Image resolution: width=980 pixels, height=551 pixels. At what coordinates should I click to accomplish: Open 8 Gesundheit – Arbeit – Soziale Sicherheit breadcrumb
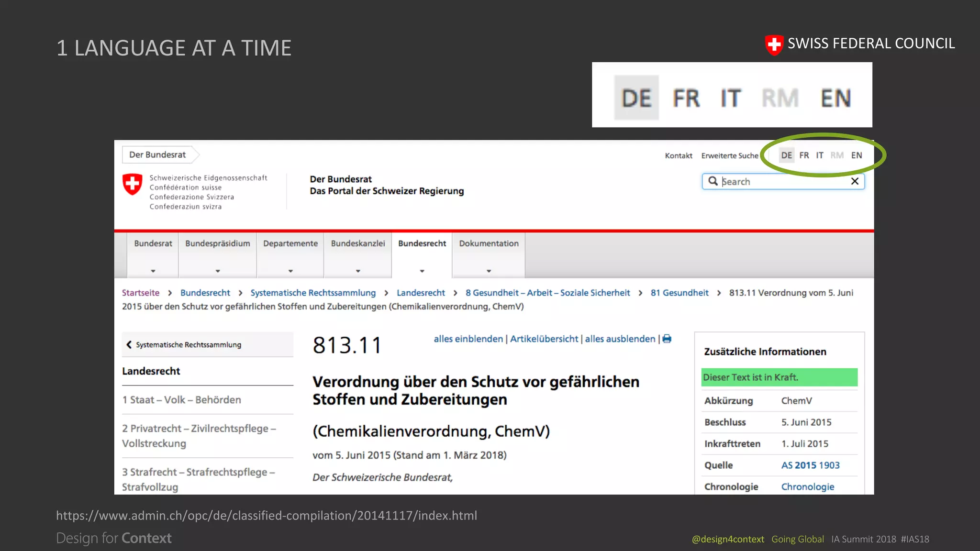click(x=547, y=293)
